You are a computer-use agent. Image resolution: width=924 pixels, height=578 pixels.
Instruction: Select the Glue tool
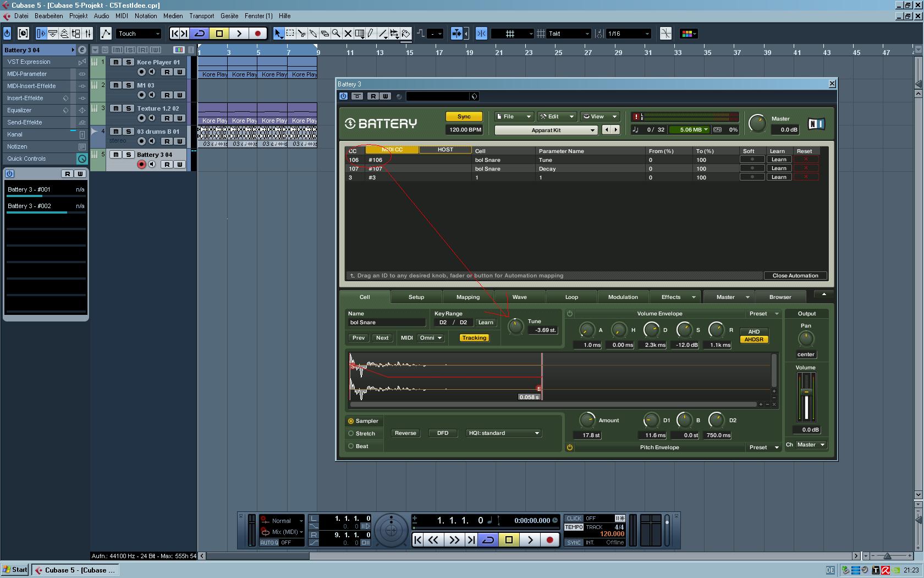313,34
